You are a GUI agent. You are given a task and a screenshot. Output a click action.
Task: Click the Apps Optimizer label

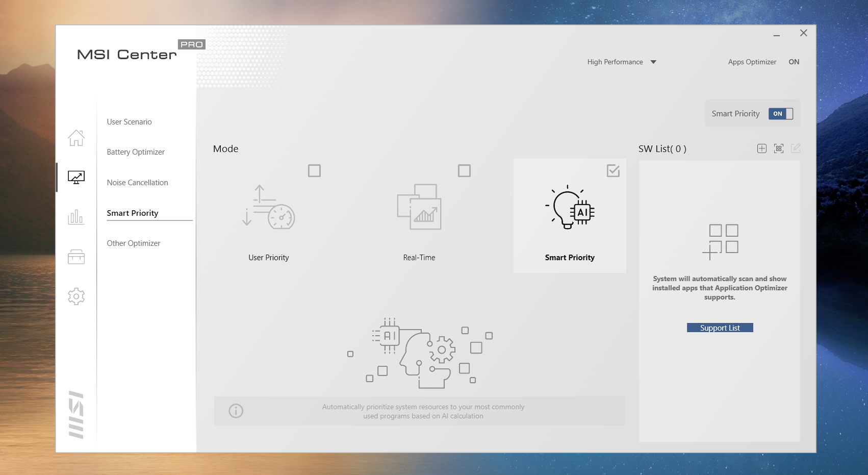[x=752, y=62]
